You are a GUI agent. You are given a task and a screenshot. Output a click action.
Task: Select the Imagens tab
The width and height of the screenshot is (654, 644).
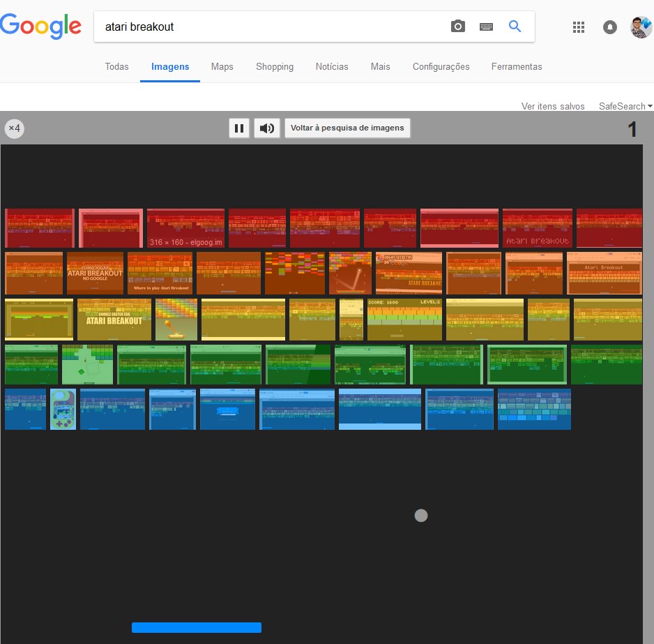coord(170,67)
